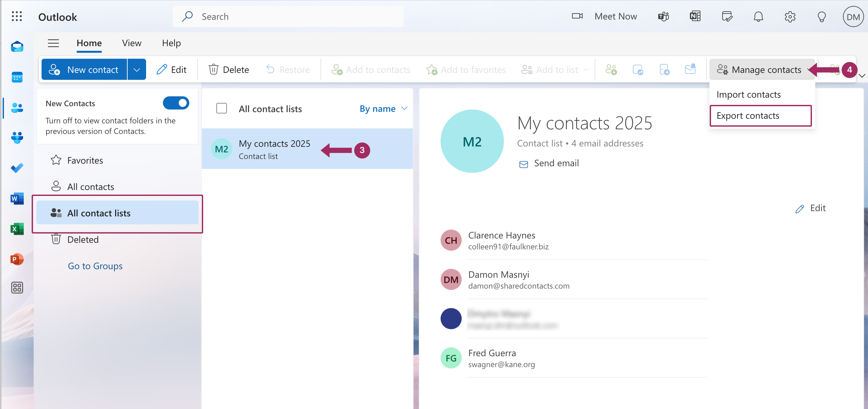Click Add to contacts in the ribbon

[x=371, y=69]
